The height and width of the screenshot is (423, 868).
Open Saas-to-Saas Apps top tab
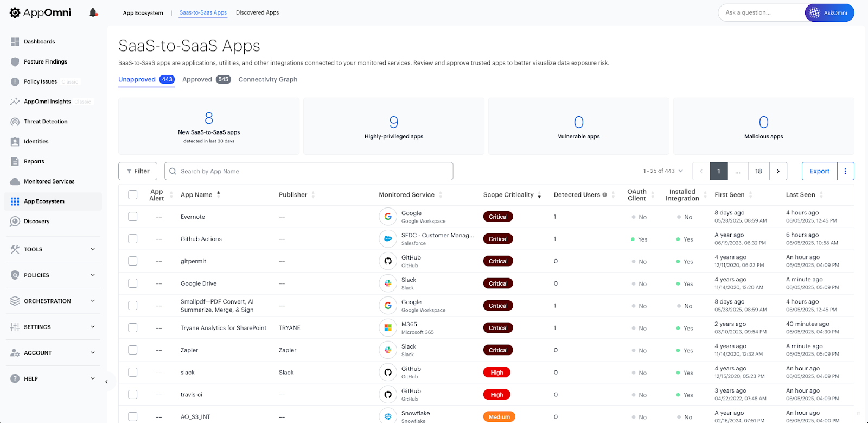coord(203,12)
